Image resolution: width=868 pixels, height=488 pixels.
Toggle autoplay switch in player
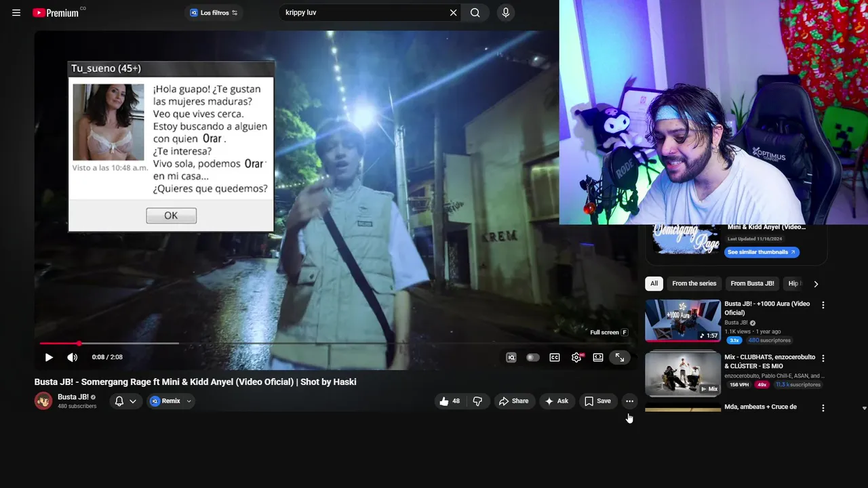[533, 357]
